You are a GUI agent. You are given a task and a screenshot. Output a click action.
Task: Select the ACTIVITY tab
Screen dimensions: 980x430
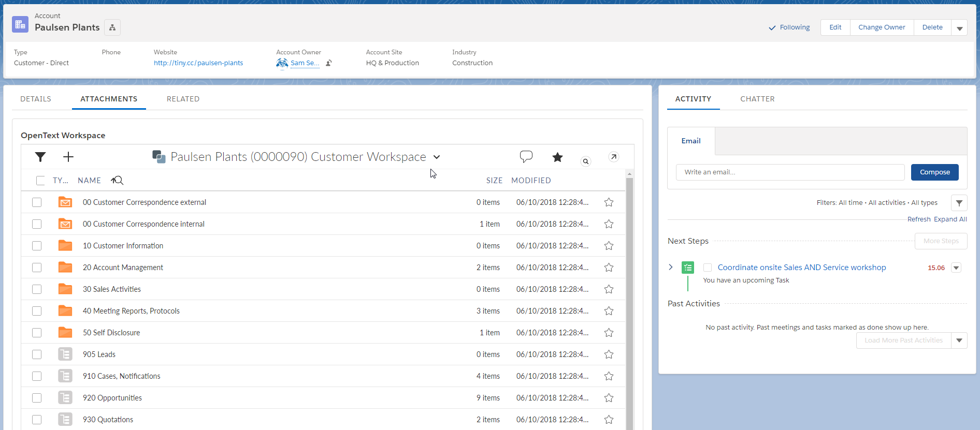pos(693,99)
